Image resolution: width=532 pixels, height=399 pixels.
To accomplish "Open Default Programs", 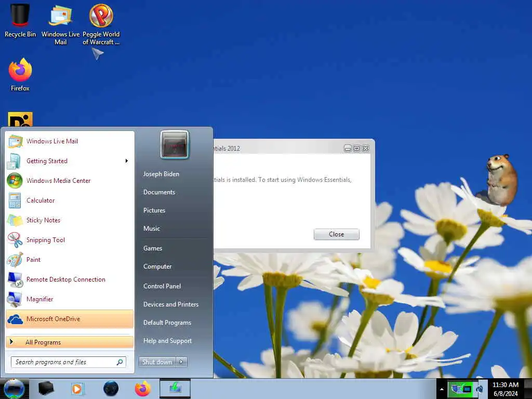I will click(167, 323).
